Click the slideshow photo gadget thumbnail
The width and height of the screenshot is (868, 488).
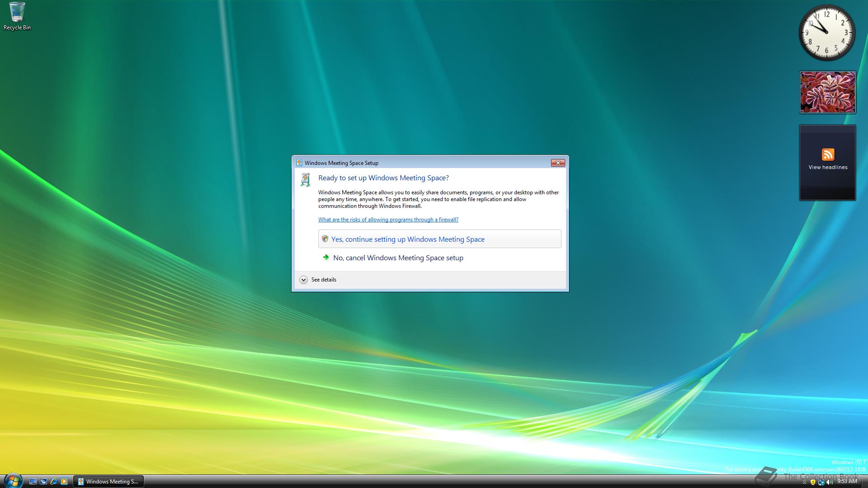click(827, 92)
